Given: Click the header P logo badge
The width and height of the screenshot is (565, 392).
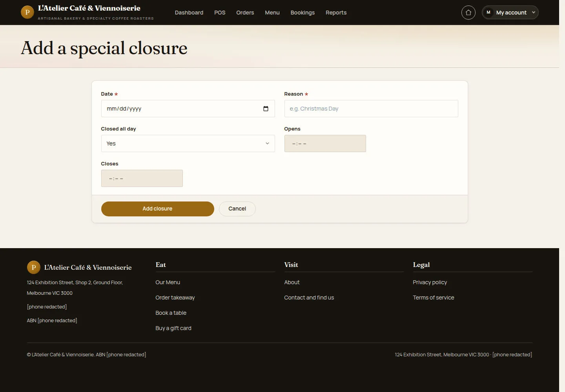Looking at the screenshot, I should [x=27, y=12].
